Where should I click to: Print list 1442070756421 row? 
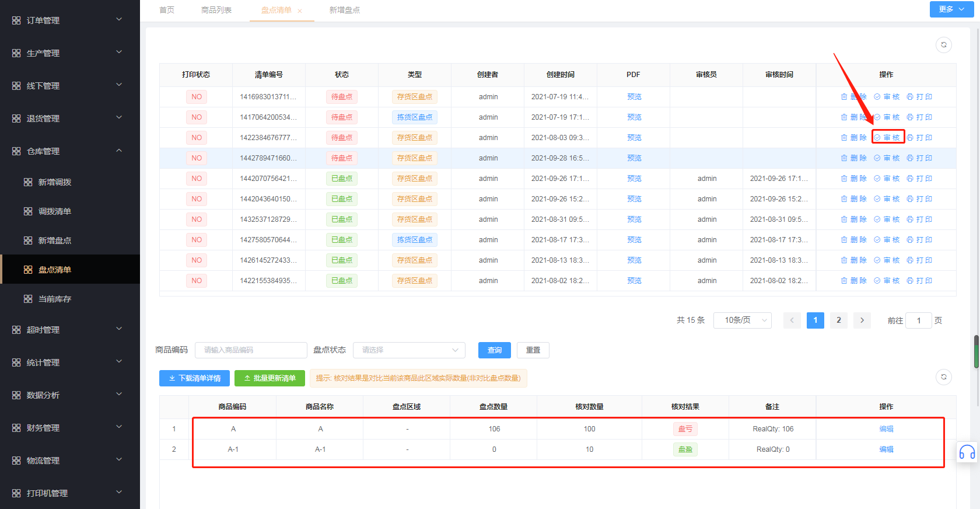[919, 179]
